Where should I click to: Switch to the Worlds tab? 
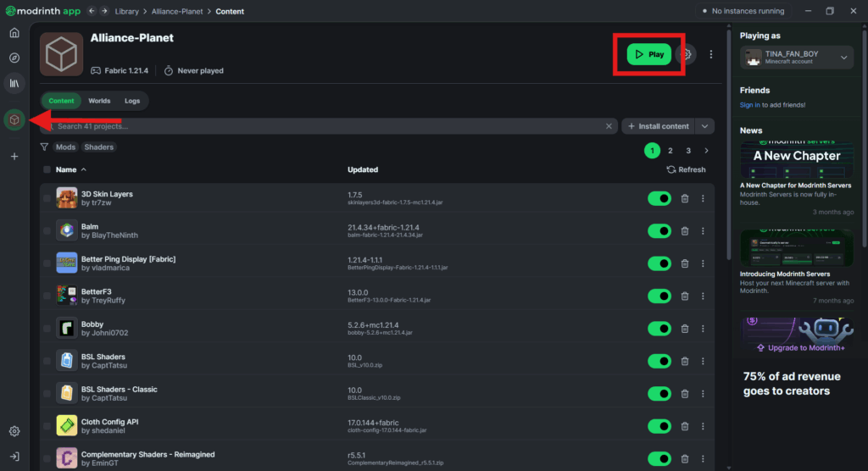tap(99, 101)
